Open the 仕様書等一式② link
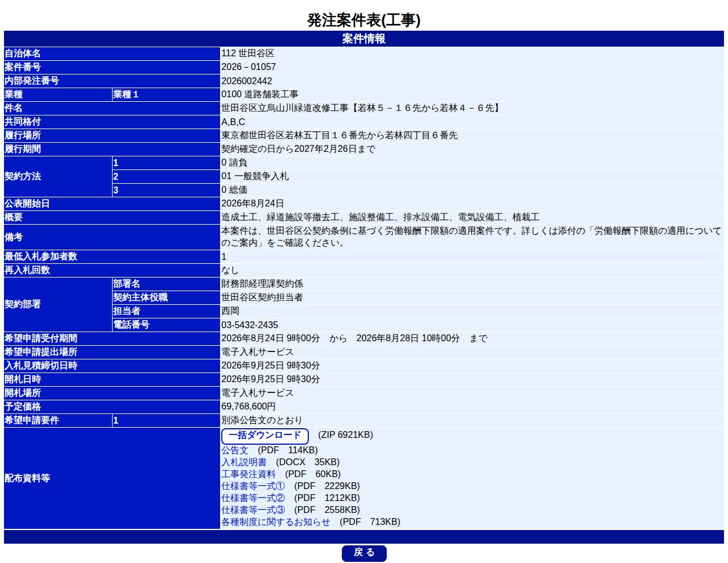This screenshot has width=728, height=563. coord(253,498)
